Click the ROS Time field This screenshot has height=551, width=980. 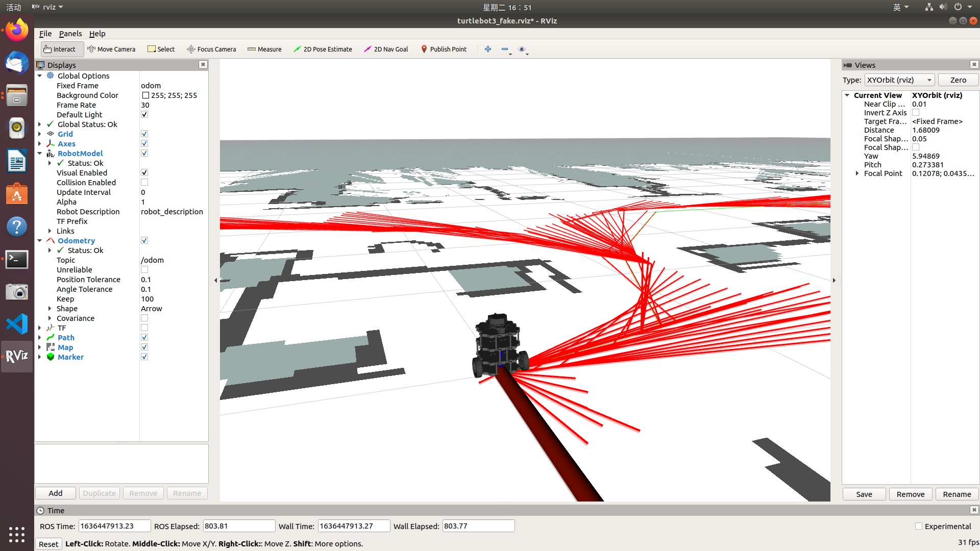(x=114, y=526)
